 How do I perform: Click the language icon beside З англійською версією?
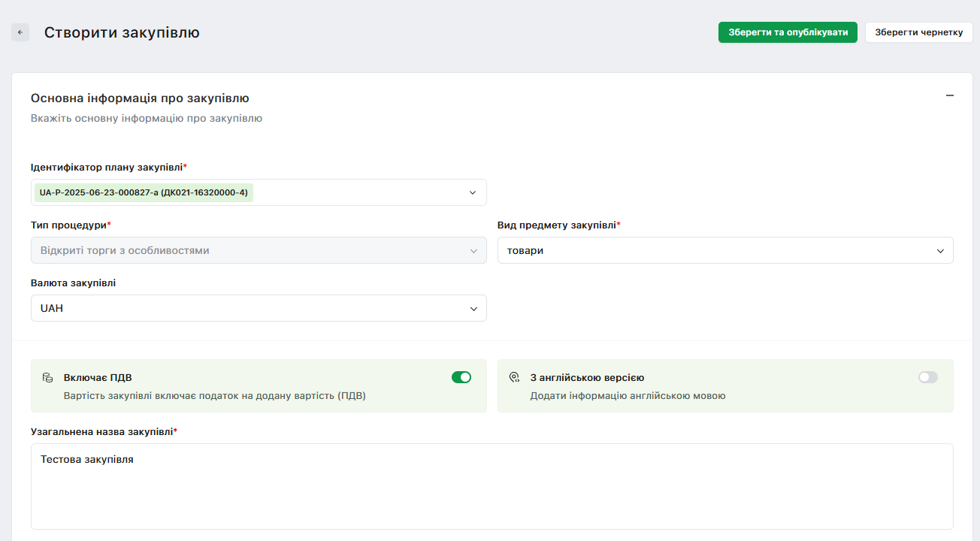click(x=514, y=377)
